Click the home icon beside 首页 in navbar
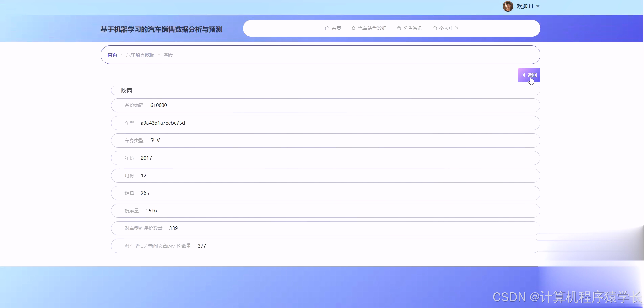Viewport: 644px width, 308px height. coord(327,28)
